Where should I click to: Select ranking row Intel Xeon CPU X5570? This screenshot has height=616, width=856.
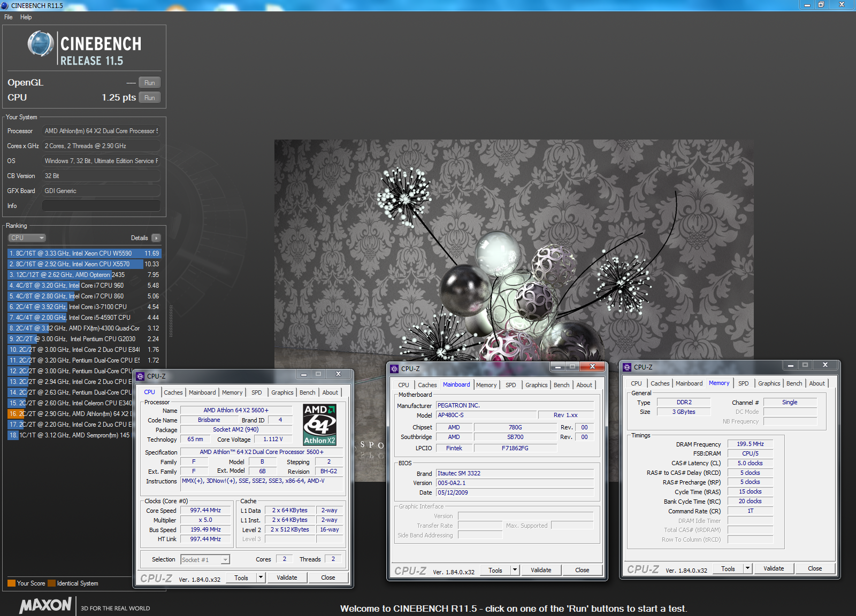(x=84, y=264)
